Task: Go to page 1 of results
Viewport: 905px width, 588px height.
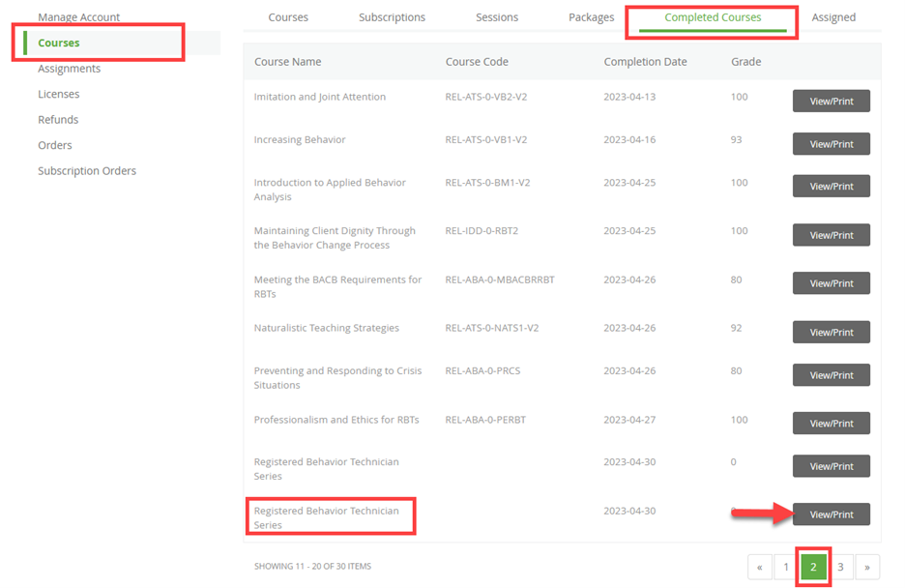Action: tap(786, 568)
